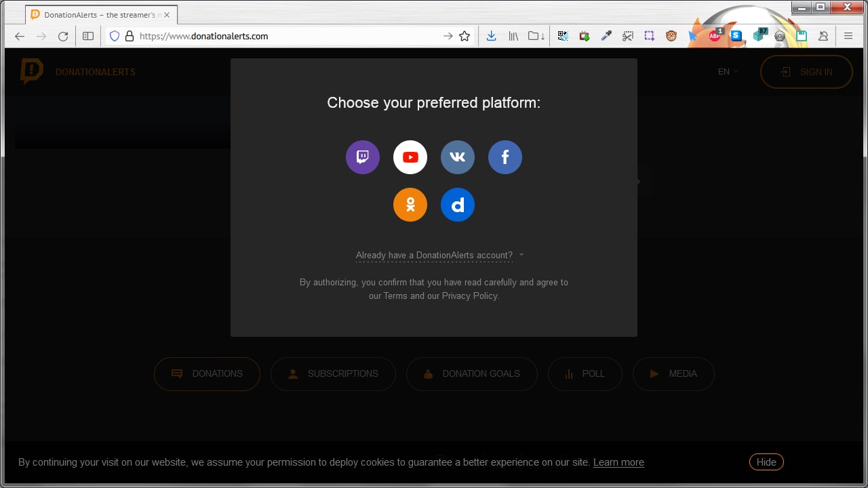Click the SIGN IN button
The width and height of the screenshot is (868, 488).
[806, 72]
